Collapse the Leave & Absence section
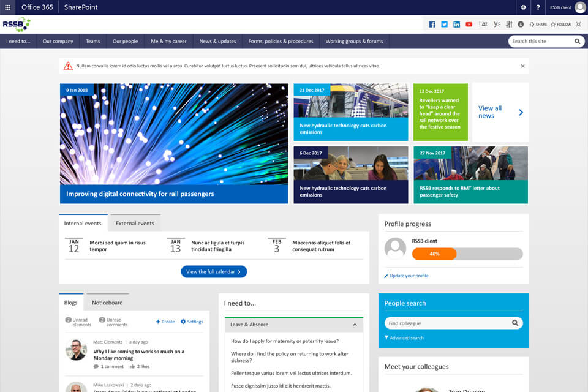The width and height of the screenshot is (588, 392). coord(354,325)
